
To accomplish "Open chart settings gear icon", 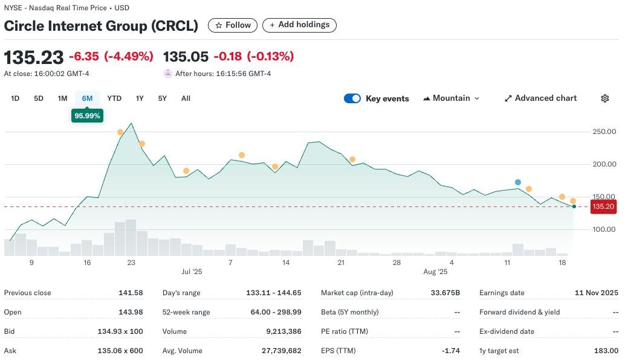I will pyautogui.click(x=605, y=98).
